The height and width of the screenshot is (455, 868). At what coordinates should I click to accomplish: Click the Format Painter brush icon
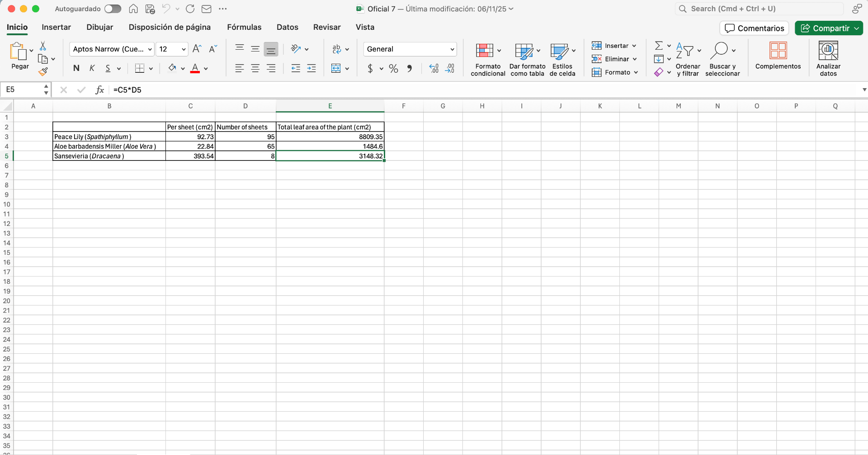[x=43, y=72]
